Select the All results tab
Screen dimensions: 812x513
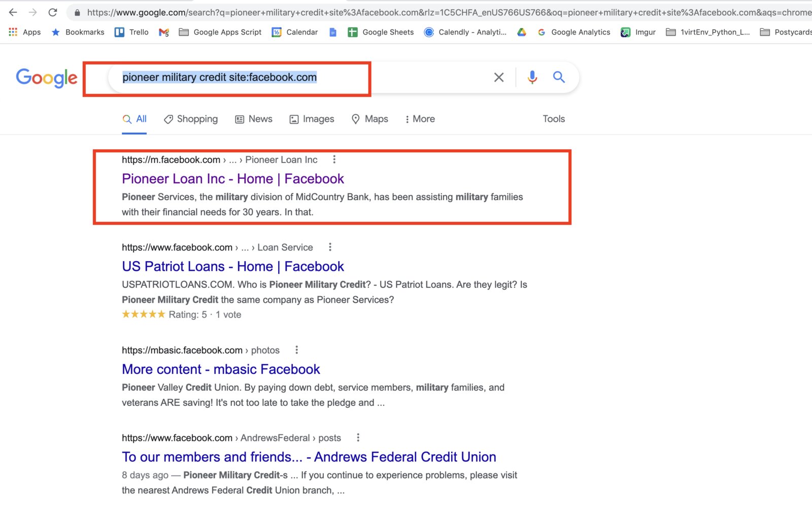pyautogui.click(x=134, y=119)
